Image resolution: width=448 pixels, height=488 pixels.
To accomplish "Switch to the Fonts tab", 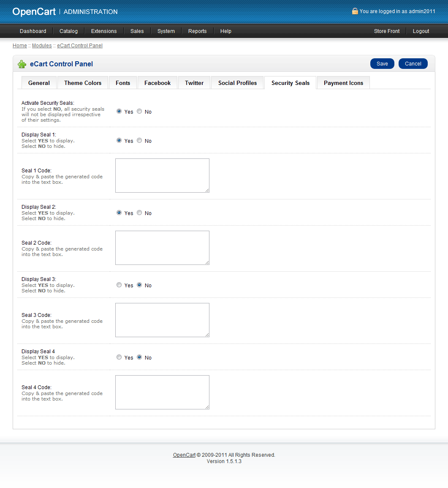I will point(123,83).
